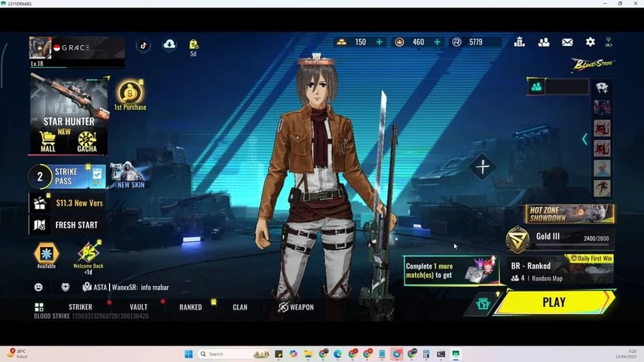The height and width of the screenshot is (362, 644).
Task: Open game settings gear icon
Action: point(590,42)
